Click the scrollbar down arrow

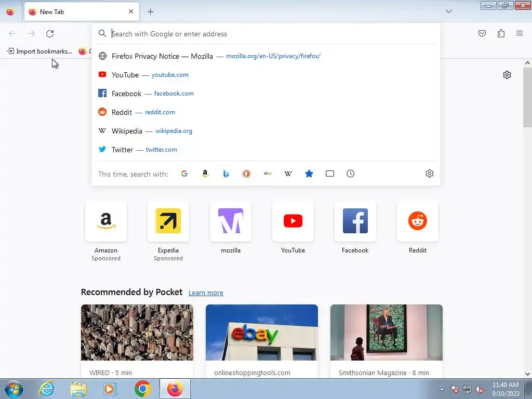click(527, 374)
